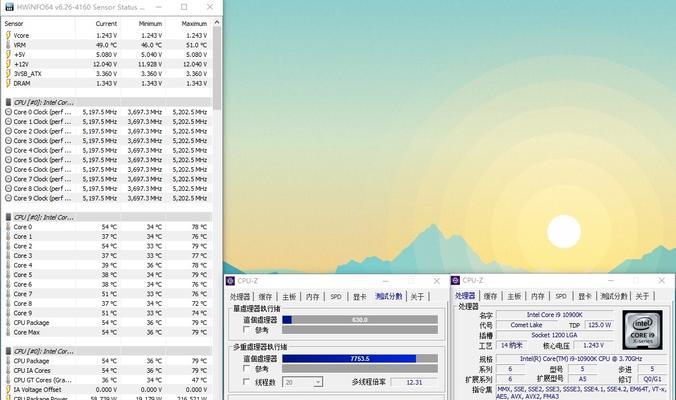Open 主板 tab in the CPU-Z benchmark window

[289, 297]
